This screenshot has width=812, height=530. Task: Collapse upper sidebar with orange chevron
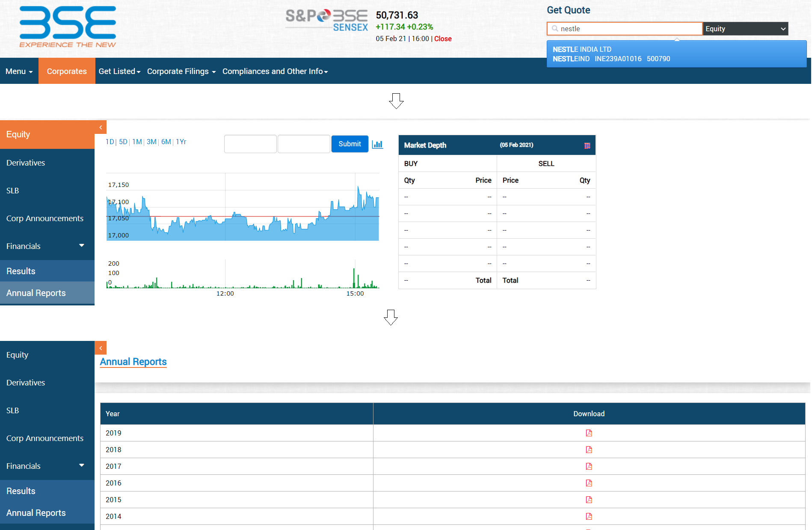pos(101,127)
